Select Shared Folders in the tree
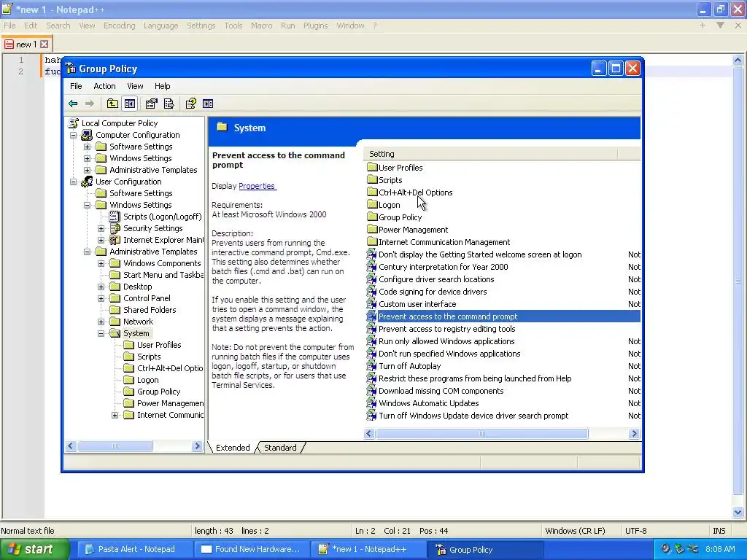Image resolution: width=747 pixels, height=560 pixels. tap(150, 310)
